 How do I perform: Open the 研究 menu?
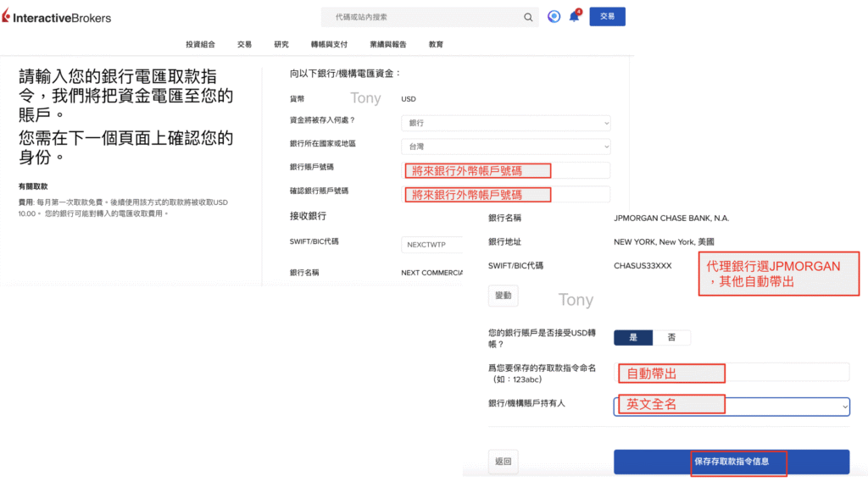pos(281,45)
